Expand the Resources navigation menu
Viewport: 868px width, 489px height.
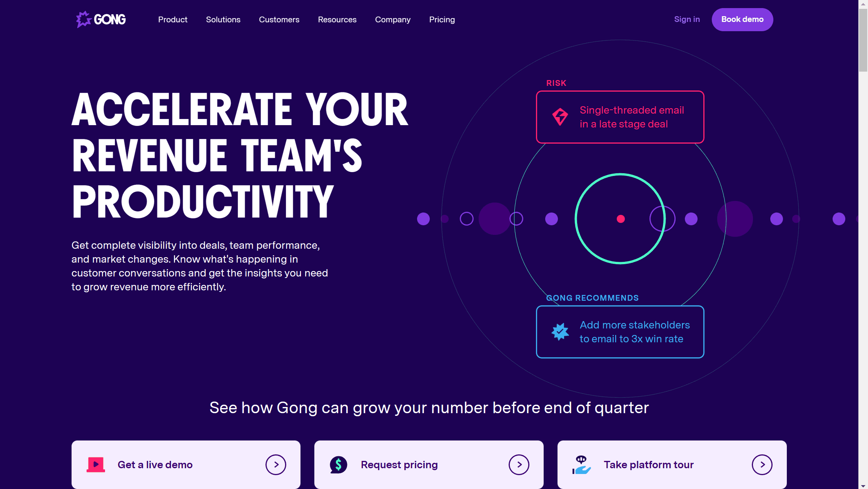click(337, 20)
